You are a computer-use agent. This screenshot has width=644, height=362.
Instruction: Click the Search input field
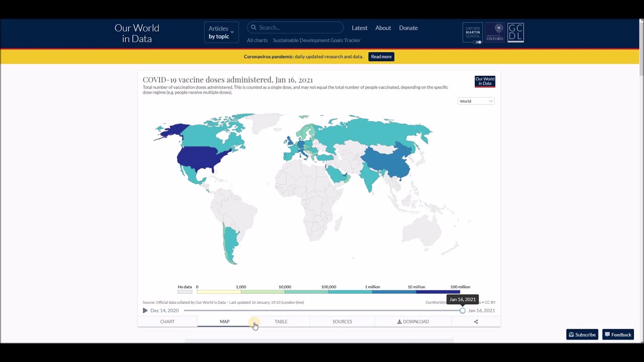coord(299,28)
